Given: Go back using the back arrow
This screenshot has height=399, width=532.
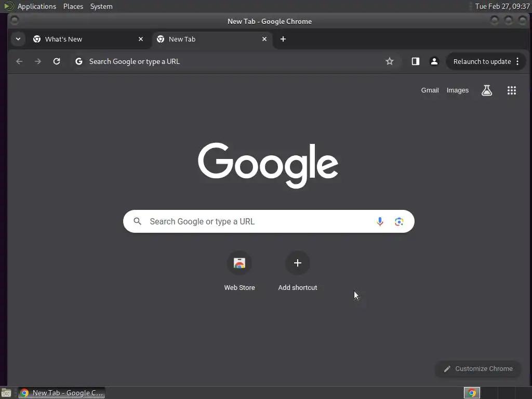Looking at the screenshot, I should pyautogui.click(x=19, y=61).
